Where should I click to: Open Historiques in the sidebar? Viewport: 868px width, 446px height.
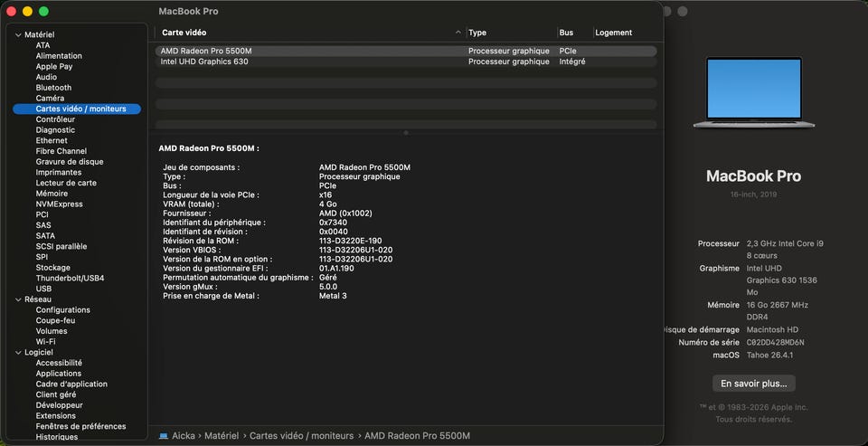[57, 437]
